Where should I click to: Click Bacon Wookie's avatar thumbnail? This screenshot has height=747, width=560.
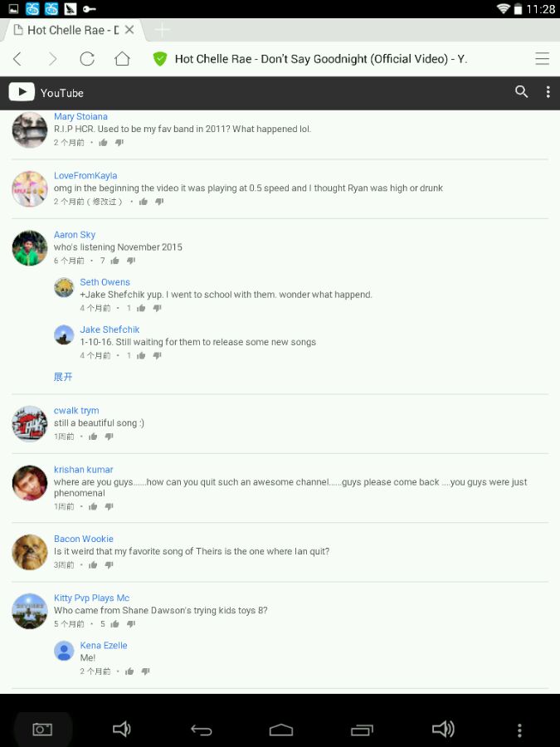pyautogui.click(x=30, y=552)
